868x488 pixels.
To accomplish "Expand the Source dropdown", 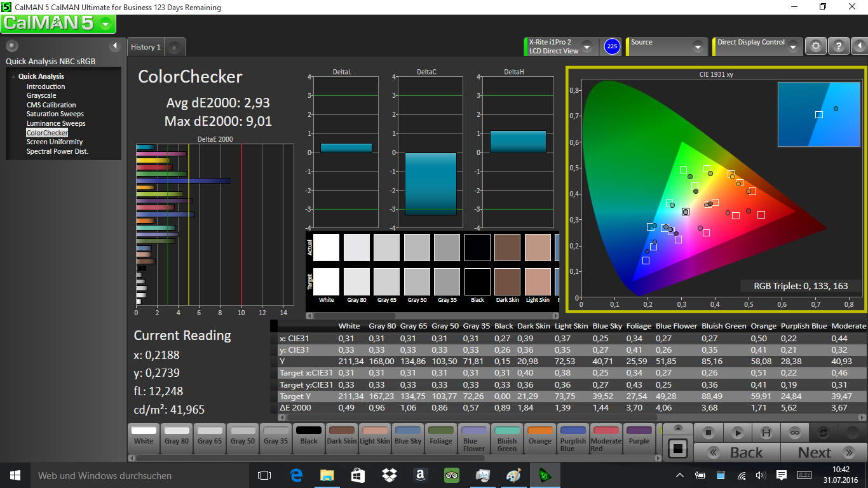I will pos(698,48).
